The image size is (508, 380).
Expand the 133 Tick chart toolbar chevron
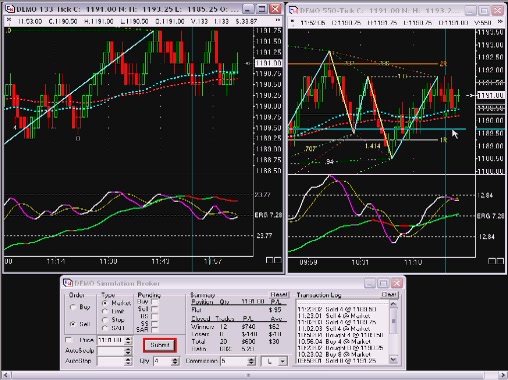point(277,21)
